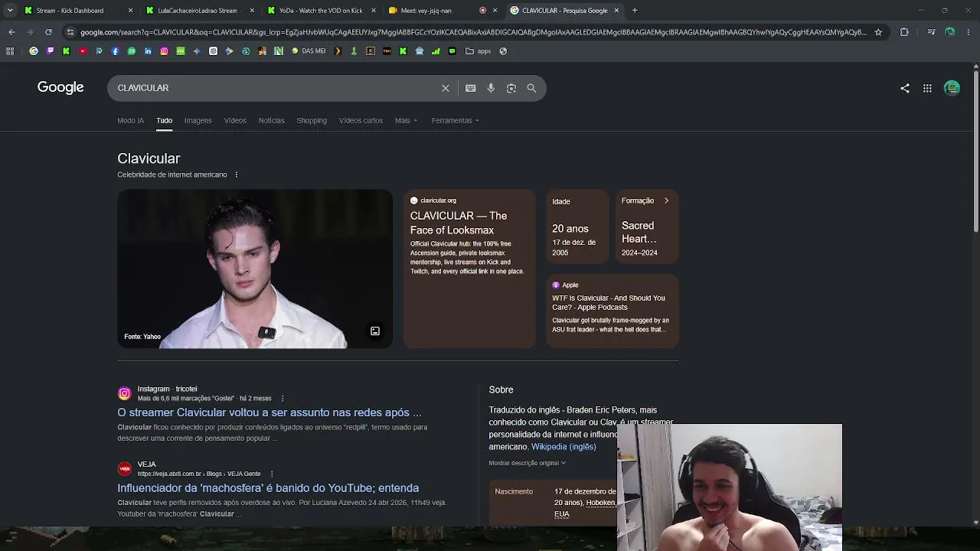The height and width of the screenshot is (551, 980).
Task: Start voice search with the microphone
Action: 491,88
